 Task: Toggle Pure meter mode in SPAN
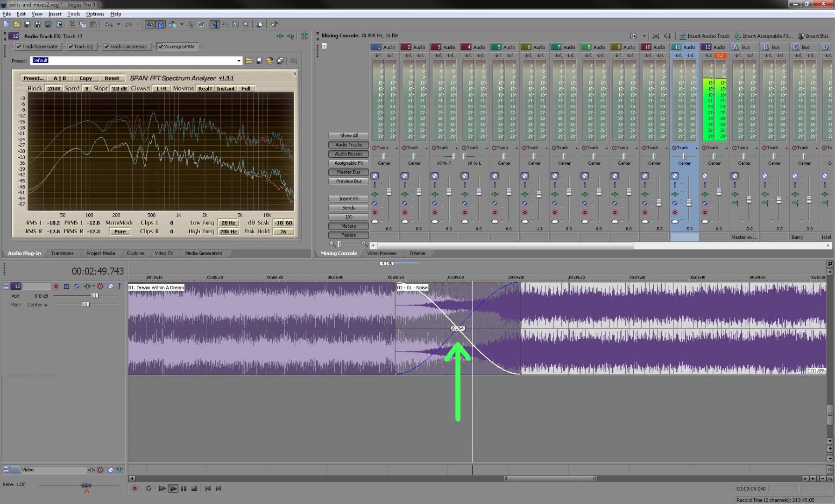click(120, 231)
